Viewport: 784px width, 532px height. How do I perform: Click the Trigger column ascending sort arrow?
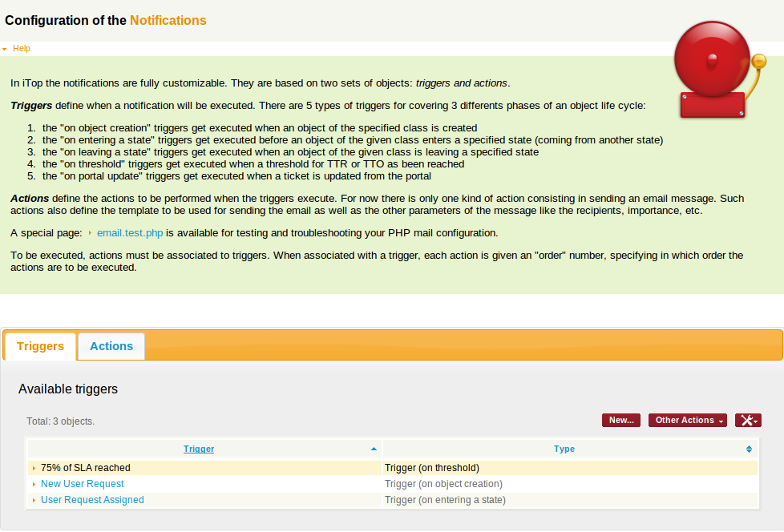click(x=374, y=449)
